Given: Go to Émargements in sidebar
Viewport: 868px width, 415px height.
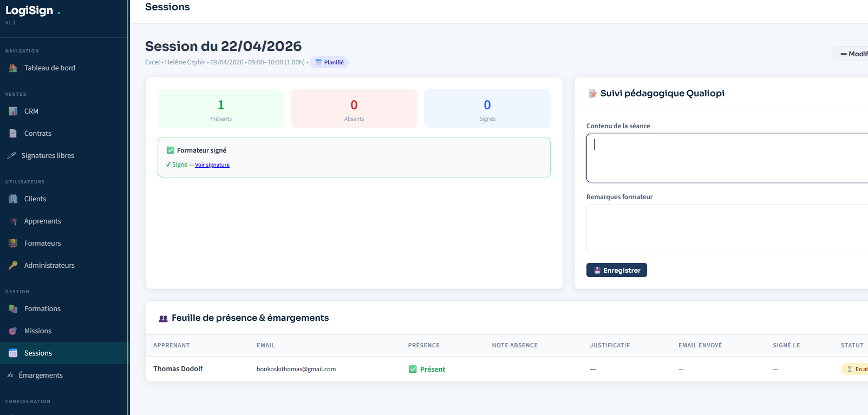Looking at the screenshot, I should (41, 376).
